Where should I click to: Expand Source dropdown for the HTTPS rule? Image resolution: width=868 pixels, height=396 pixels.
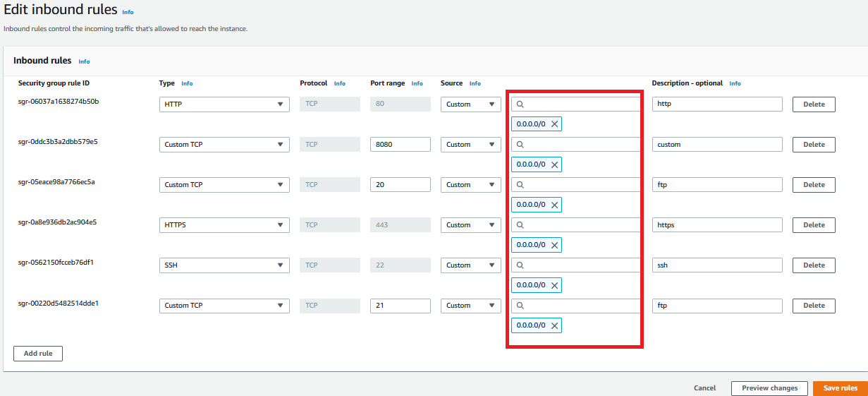(470, 225)
